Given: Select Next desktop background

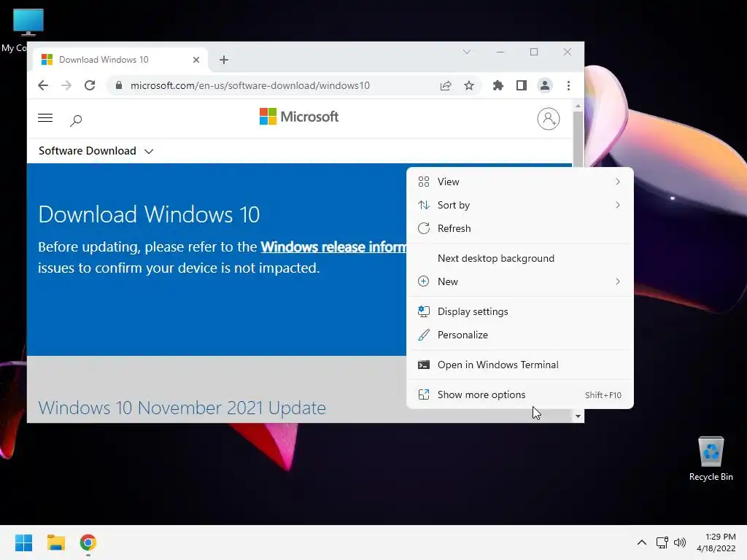Looking at the screenshot, I should 519,258.
